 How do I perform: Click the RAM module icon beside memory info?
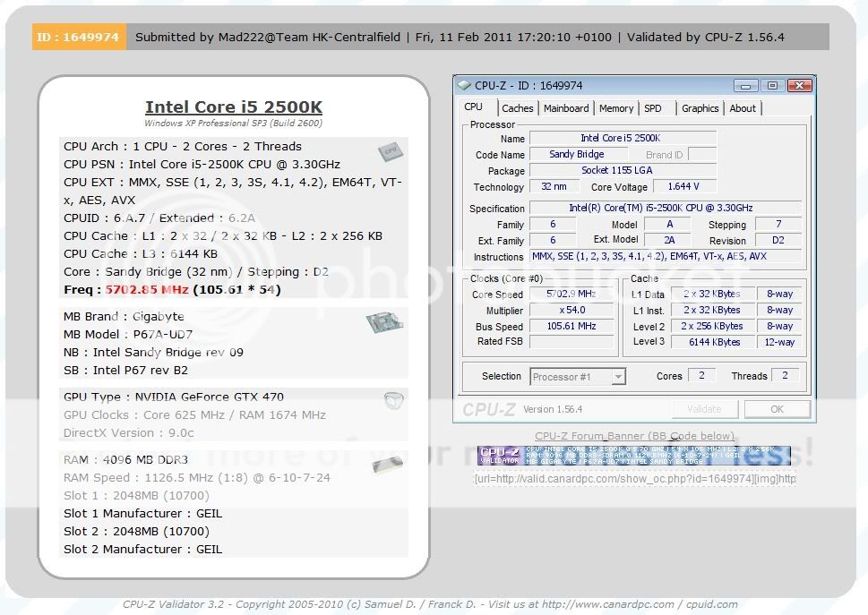point(385,464)
